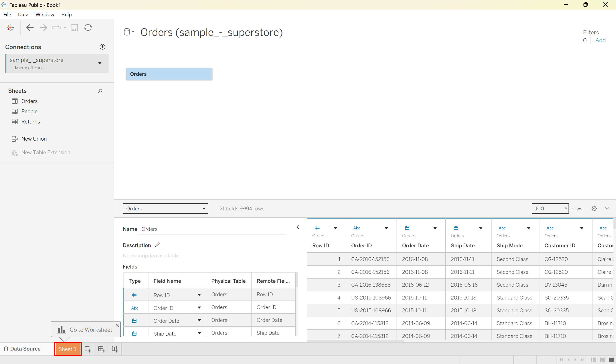This screenshot has width=616, height=364.
Task: Select the Orders table on canvas
Action: (x=169, y=74)
